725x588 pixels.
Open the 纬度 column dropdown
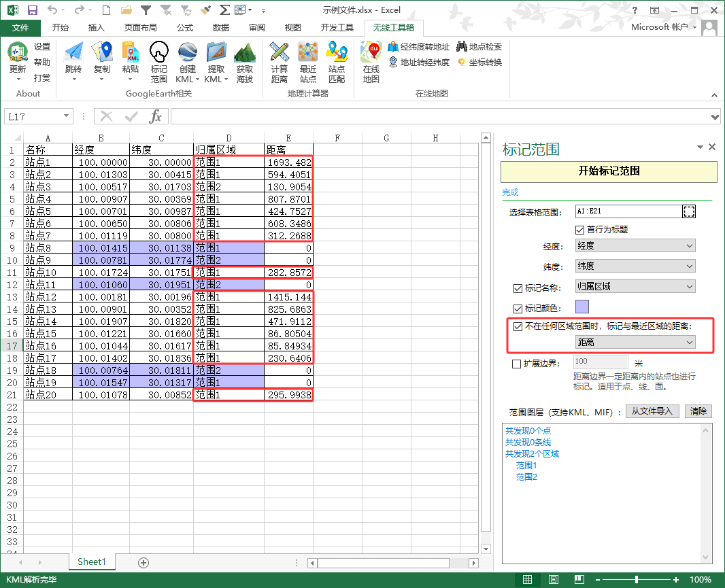click(x=635, y=266)
